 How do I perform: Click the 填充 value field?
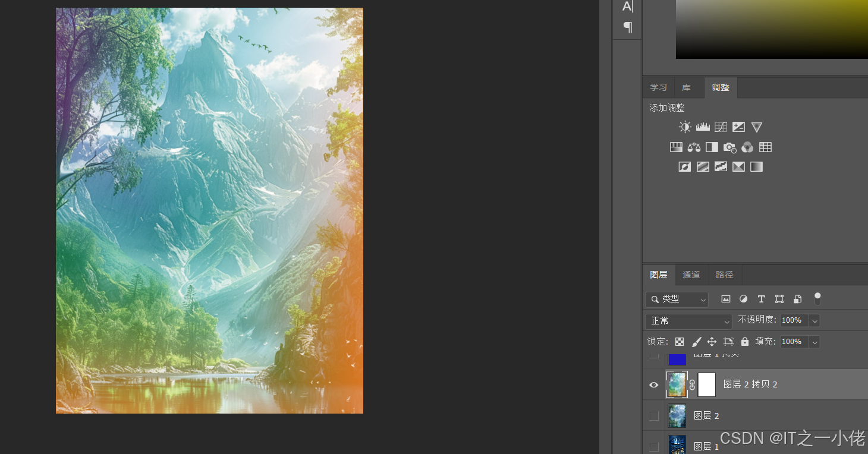tap(794, 342)
